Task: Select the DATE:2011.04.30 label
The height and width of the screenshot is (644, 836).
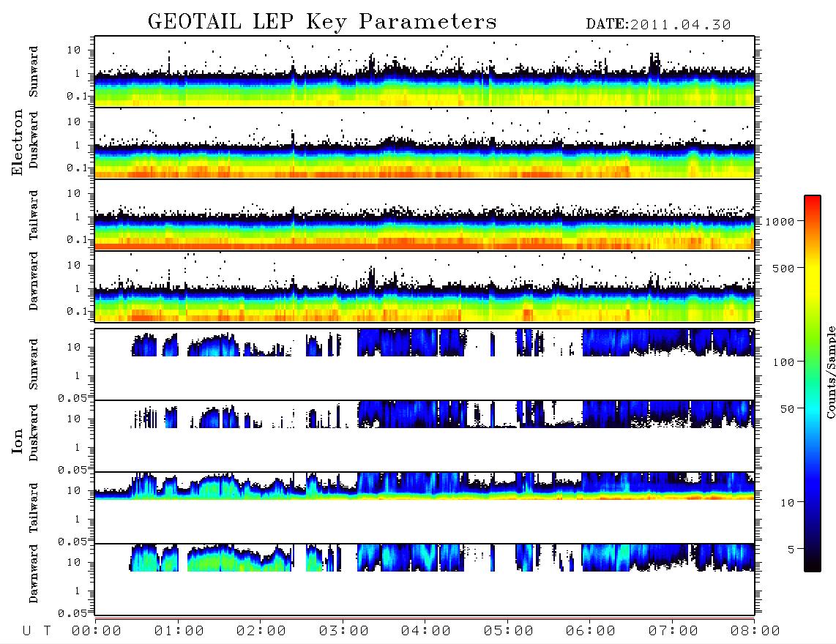Action: coord(658,25)
